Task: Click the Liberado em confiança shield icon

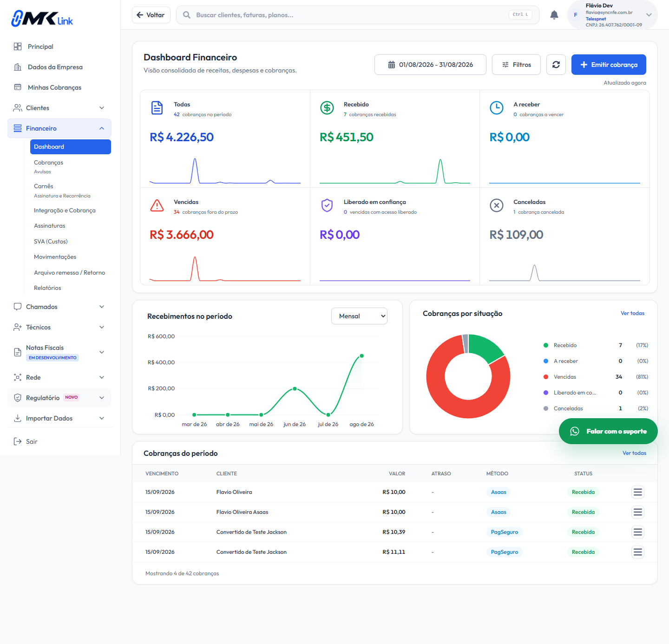Action: [x=327, y=205]
